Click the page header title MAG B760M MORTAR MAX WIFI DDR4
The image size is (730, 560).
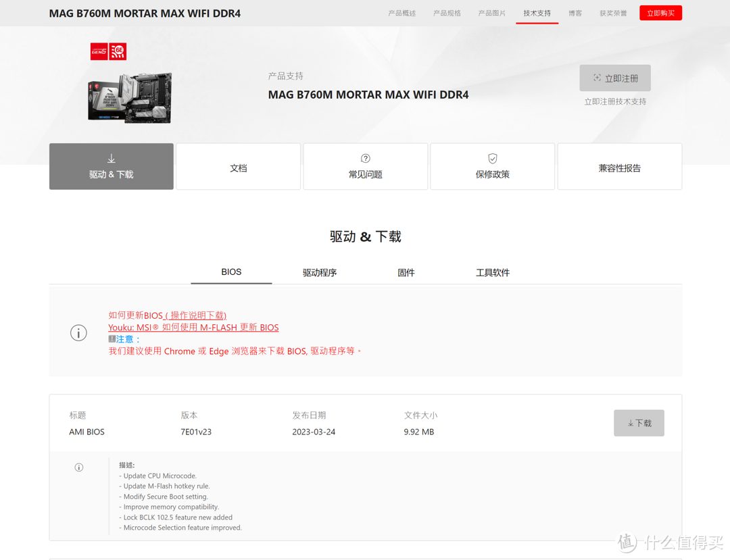[145, 14]
